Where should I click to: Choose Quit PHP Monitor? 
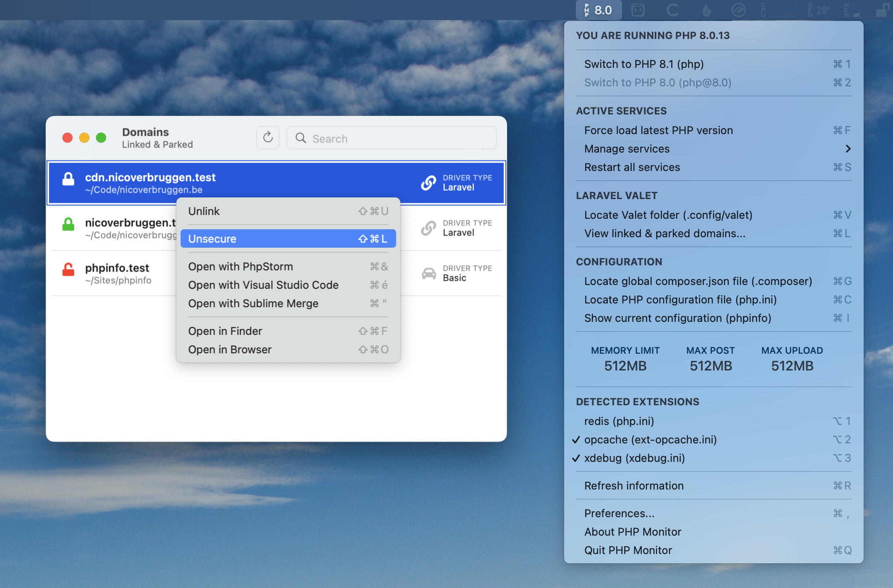point(713,550)
